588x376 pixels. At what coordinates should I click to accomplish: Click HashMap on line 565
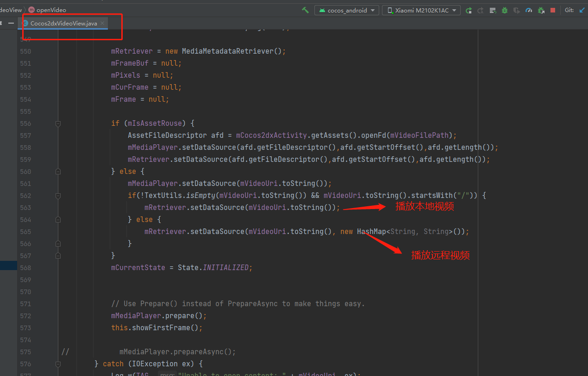pos(371,232)
